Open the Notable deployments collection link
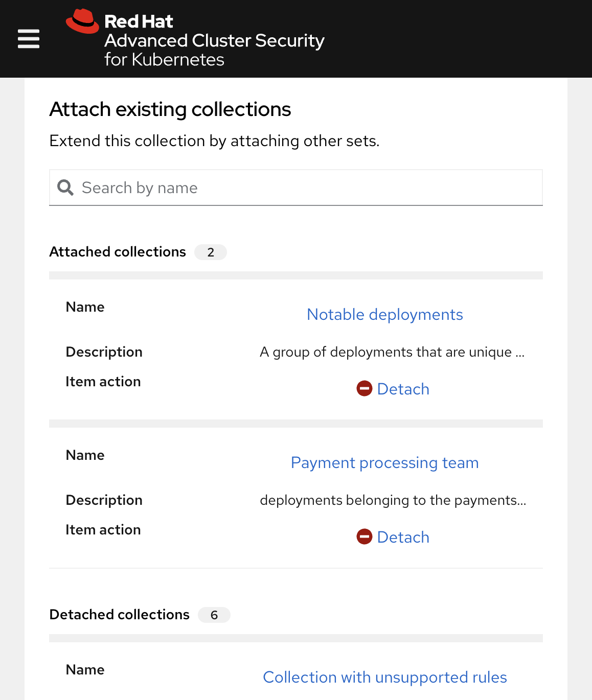Viewport: 592px width, 700px height. pos(385,314)
